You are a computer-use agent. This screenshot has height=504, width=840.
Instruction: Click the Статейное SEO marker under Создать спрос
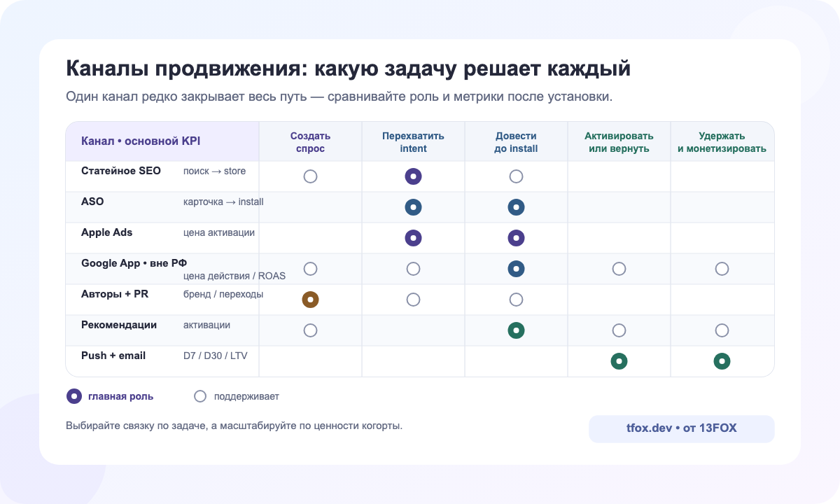pos(311,176)
